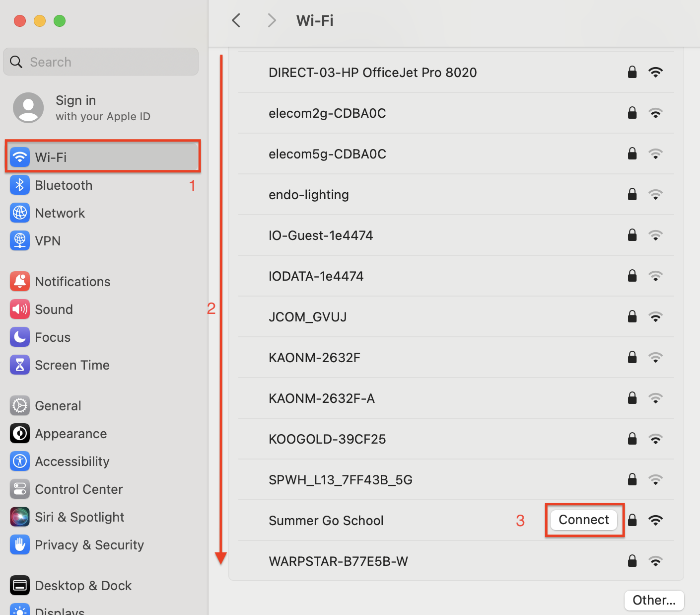
Task: Open Screen Time via the hourglass icon
Action: 19,365
